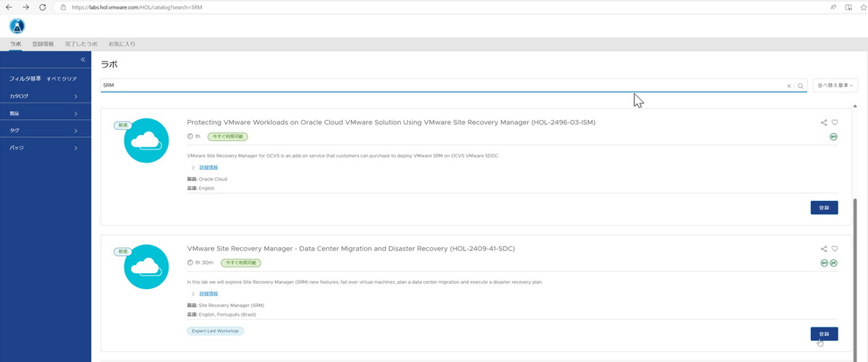Favorite the Data Center Migration lab heart icon
Image resolution: width=868 pixels, height=362 pixels.
point(835,249)
